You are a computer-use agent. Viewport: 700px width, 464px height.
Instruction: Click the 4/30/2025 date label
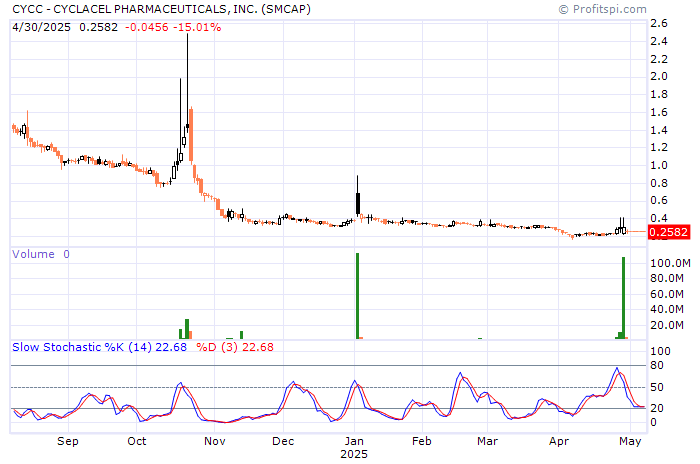[x=41, y=27]
